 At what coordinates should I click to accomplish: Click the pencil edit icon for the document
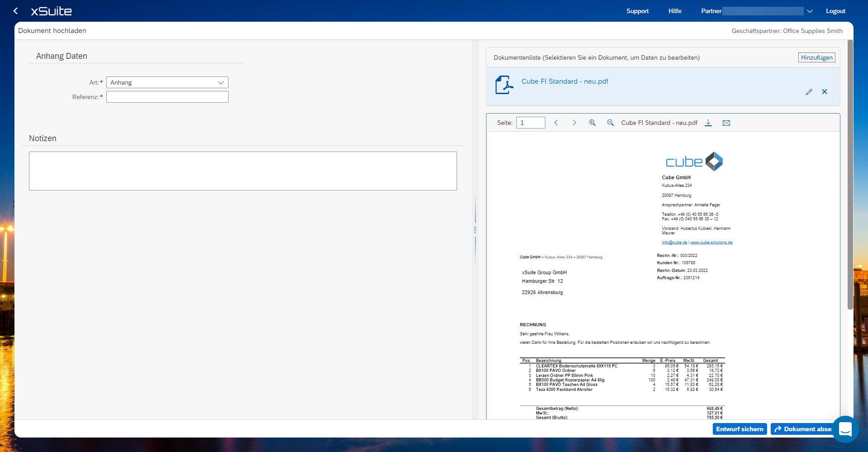809,92
